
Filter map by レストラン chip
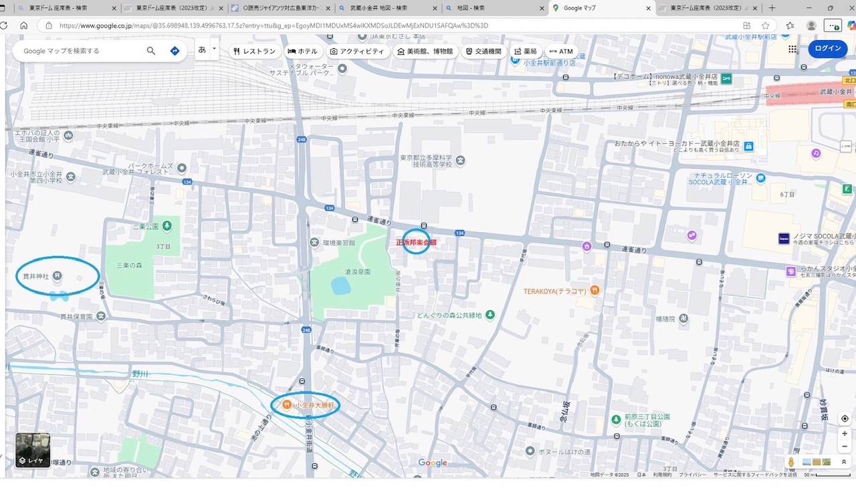pyautogui.click(x=255, y=51)
